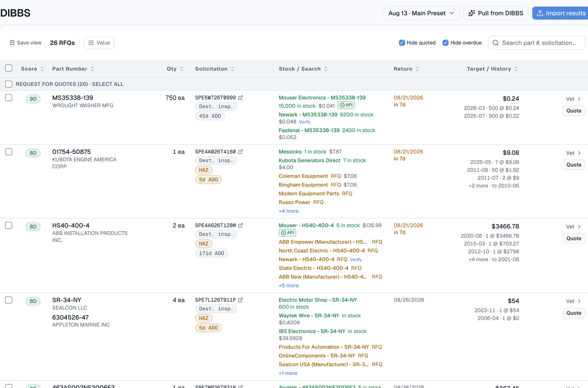Open Electric Motor Shop - SR-34-NY link
The height and width of the screenshot is (388, 588).
point(318,300)
